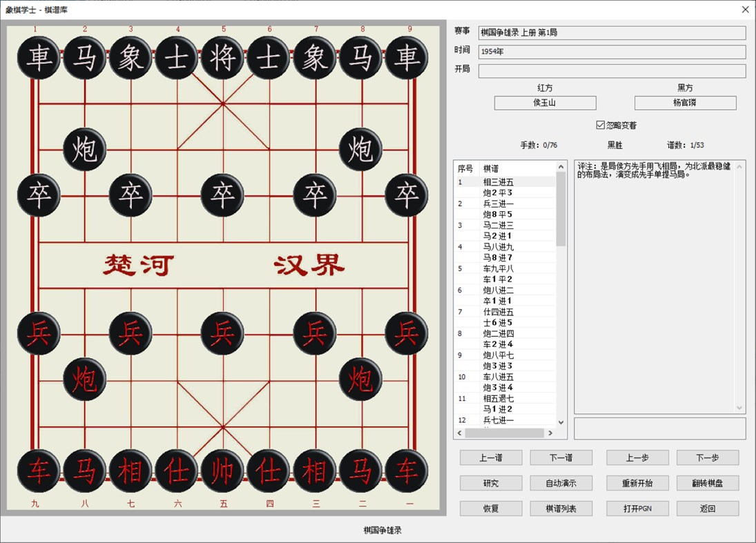756x543 pixels.
Task: Toggle the 忽略变着 checkbox
Action: [x=601, y=124]
